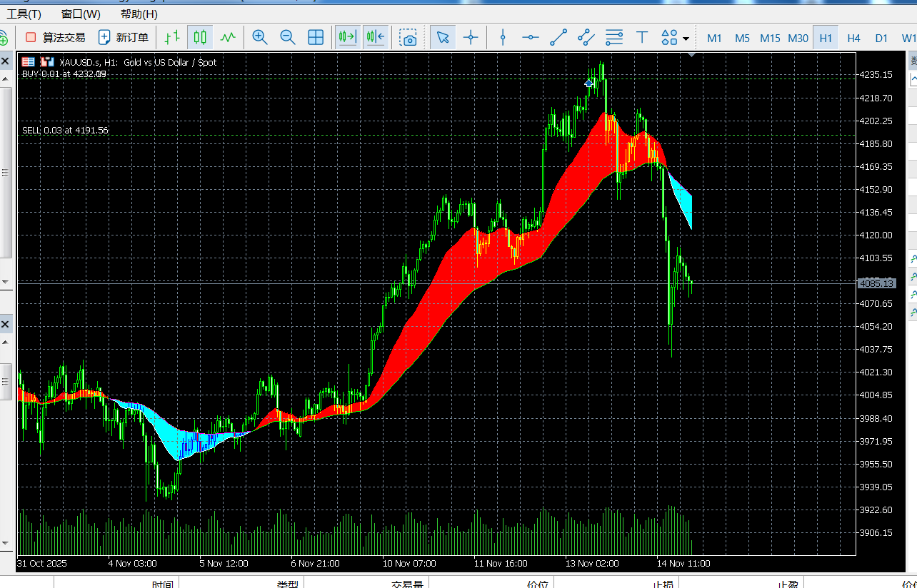
Task: Select the text label tool
Action: click(642, 38)
